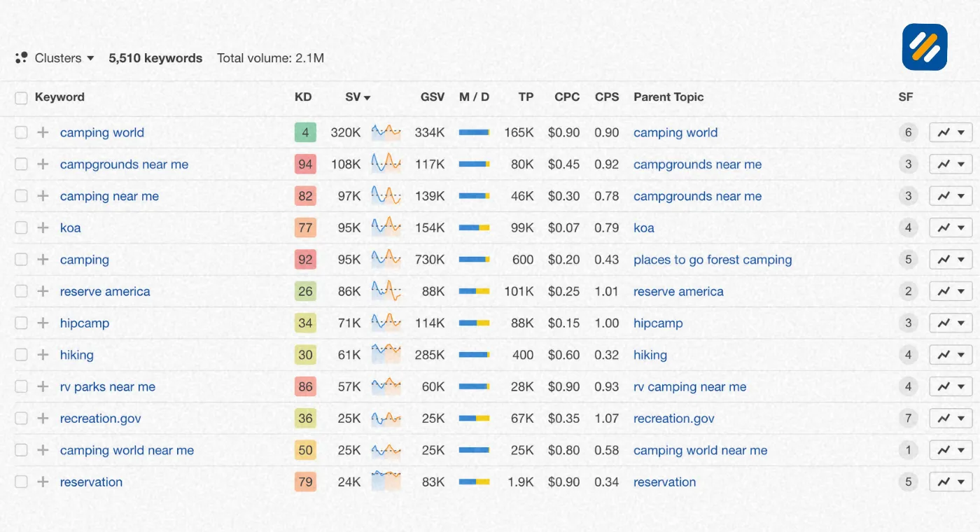The height and width of the screenshot is (532, 980).
Task: Select the recreation.gov row checkbox
Action: point(21,419)
